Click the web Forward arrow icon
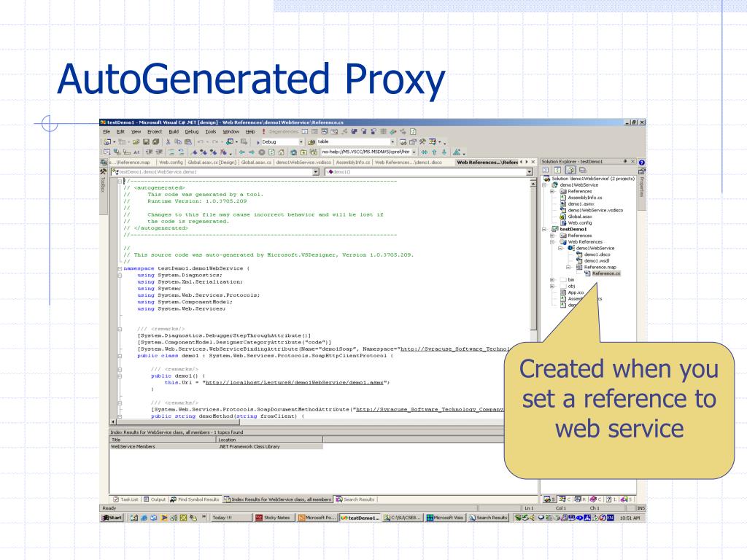Viewport: 747px width, 560px height. pos(252,152)
